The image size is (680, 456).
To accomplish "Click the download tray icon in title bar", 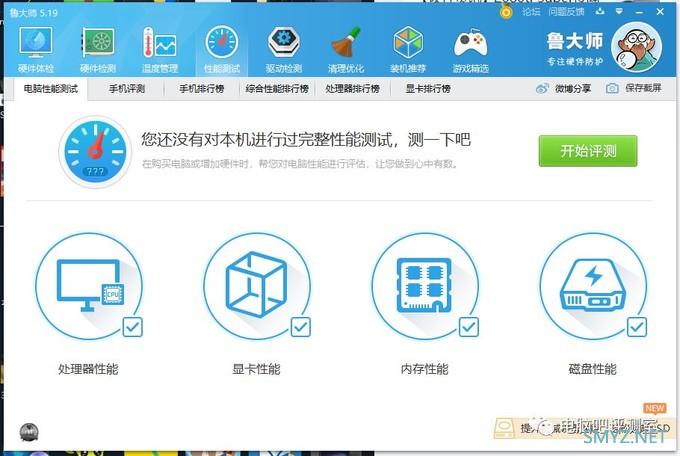I will [600, 11].
